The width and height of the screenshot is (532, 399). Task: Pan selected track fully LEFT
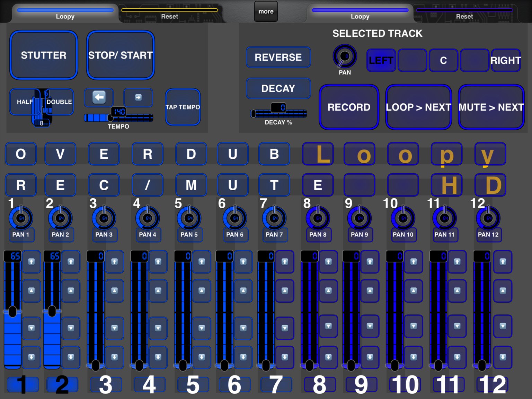click(381, 60)
